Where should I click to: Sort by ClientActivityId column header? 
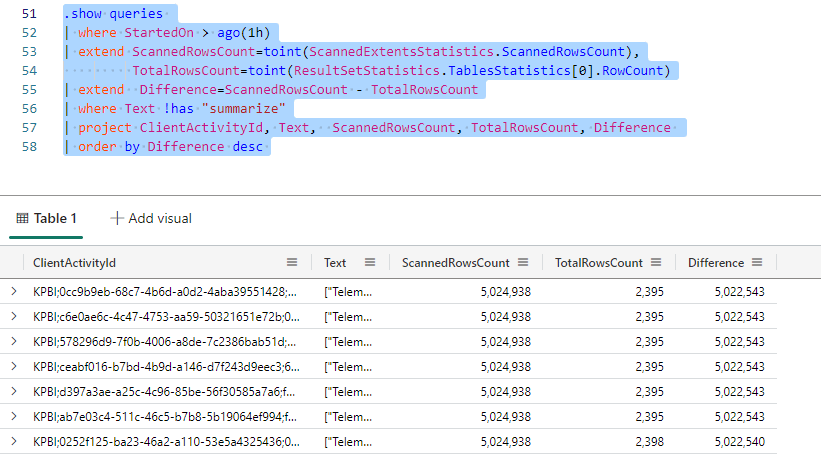tap(74, 263)
